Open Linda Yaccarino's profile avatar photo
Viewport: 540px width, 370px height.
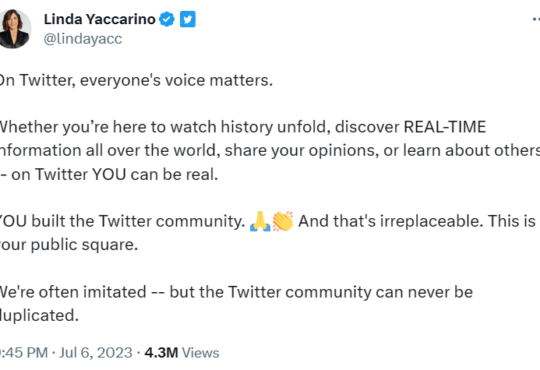pos(14,29)
